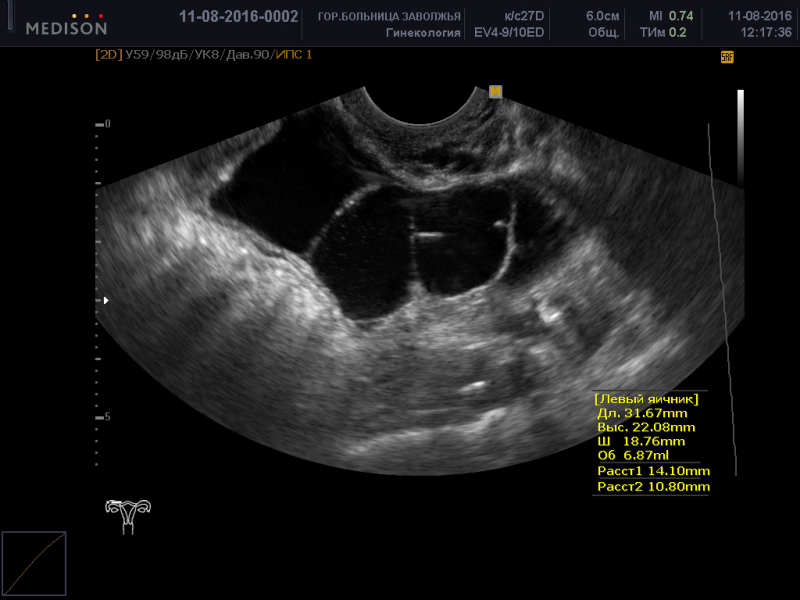Click the white focus position triangle marker
The height and width of the screenshot is (600, 800).
[x=106, y=301]
